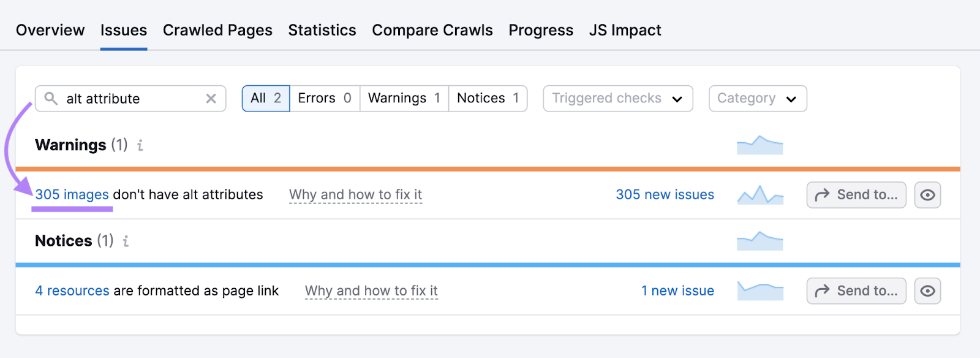
Task: Select the All issues filter
Action: point(265,98)
